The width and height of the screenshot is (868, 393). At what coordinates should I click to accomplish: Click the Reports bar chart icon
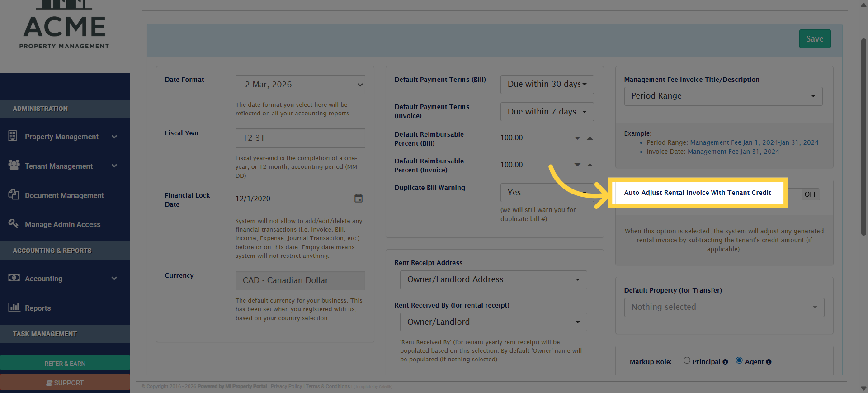click(x=14, y=307)
